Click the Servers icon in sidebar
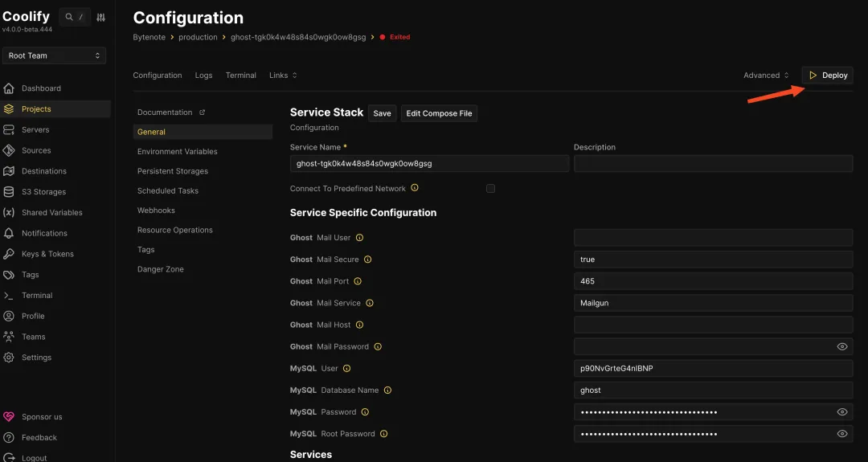The height and width of the screenshot is (462, 868). point(9,129)
